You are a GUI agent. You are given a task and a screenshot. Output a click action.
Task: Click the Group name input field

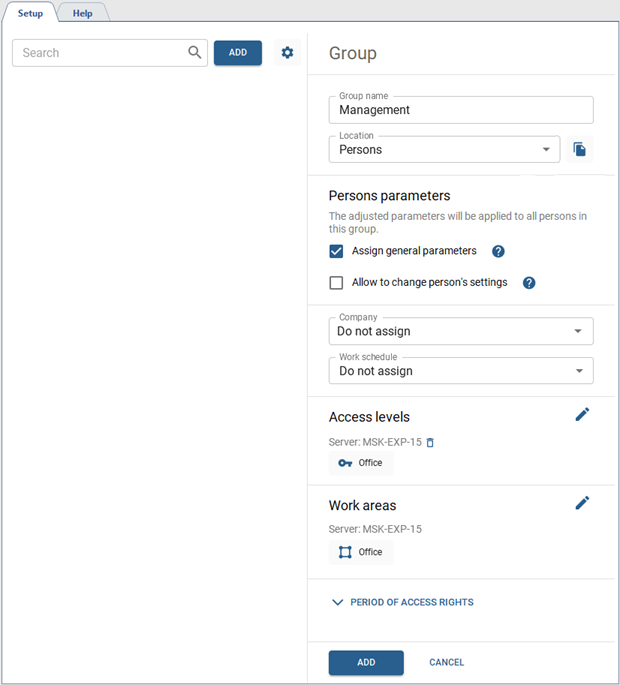click(x=460, y=110)
